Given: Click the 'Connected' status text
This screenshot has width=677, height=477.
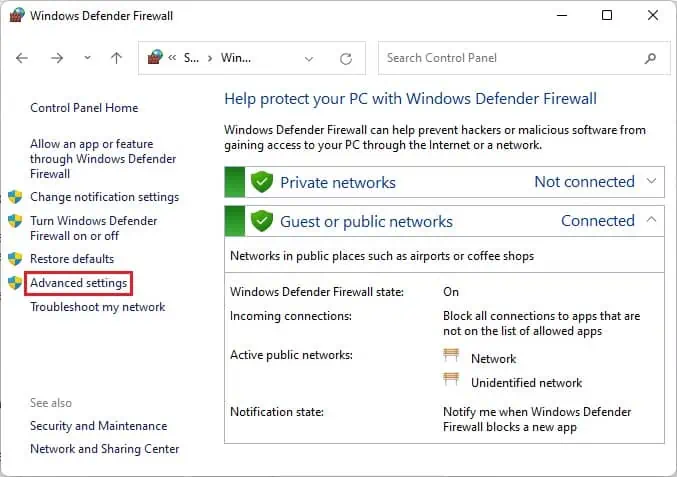Looking at the screenshot, I should (x=598, y=221).
